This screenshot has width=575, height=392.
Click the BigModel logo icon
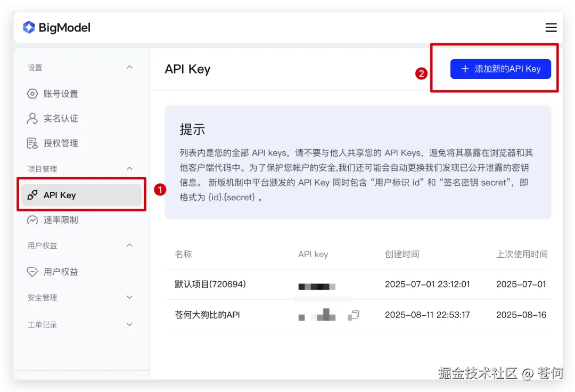pos(29,27)
